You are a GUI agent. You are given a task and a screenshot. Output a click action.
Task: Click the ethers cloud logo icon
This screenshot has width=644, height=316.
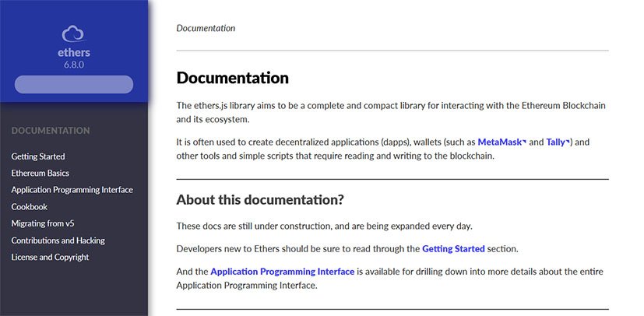coord(73,33)
